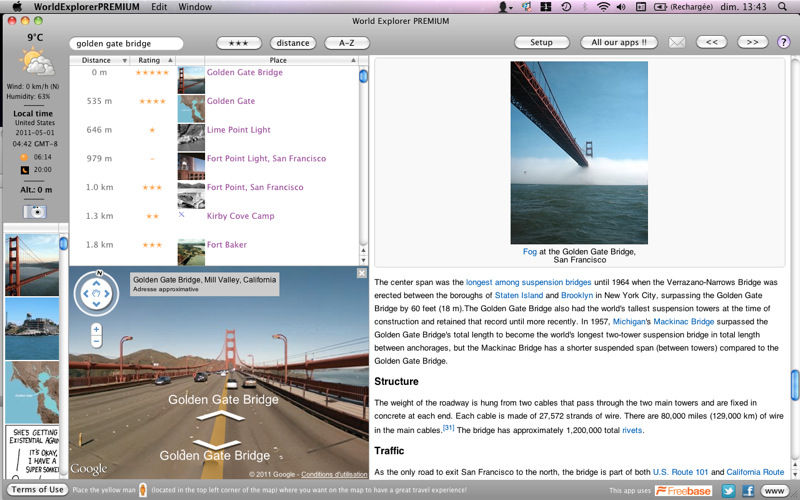The image size is (800, 500).
Task: Click the Street View pan compass control
Action: pyautogui.click(x=96, y=293)
